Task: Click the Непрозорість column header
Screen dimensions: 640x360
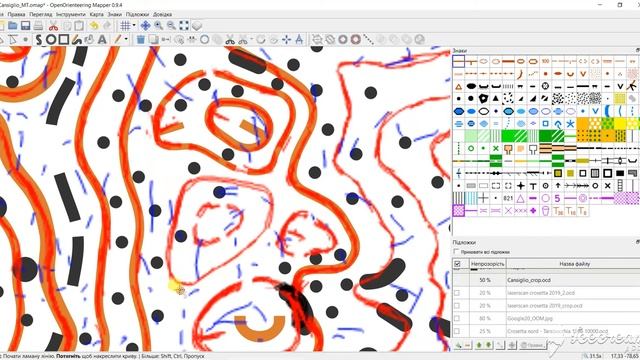Action: coord(487,264)
